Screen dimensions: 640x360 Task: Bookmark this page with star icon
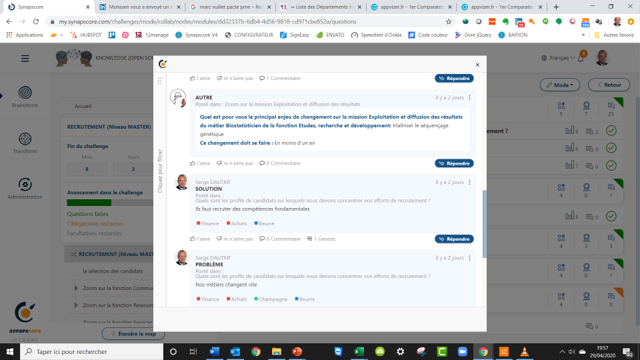[449, 22]
